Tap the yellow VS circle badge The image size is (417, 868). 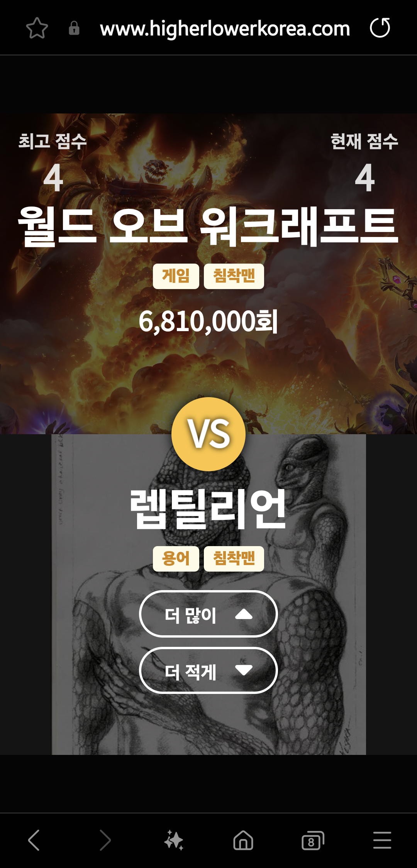(x=208, y=434)
